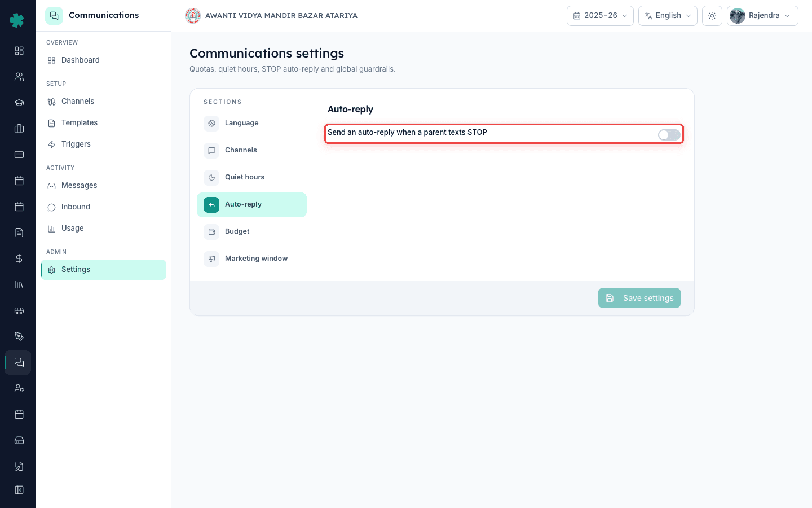Open the dollar sign fees icon
The image size is (812, 508).
19,259
